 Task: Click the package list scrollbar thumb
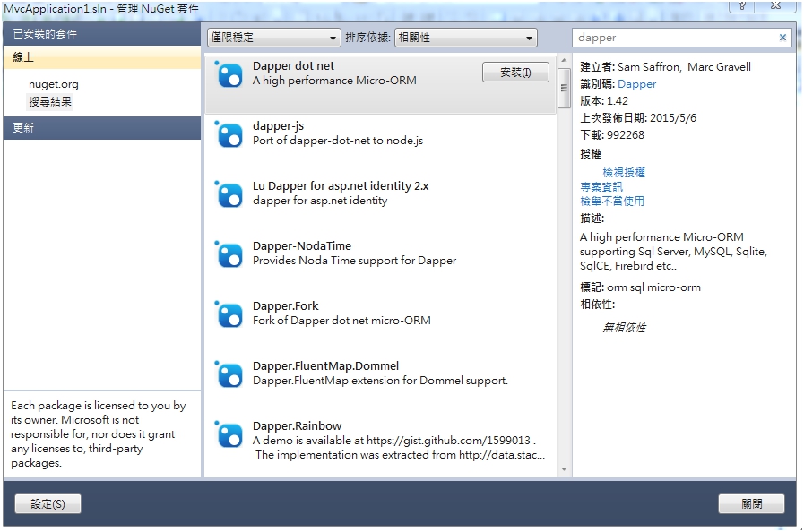click(x=564, y=88)
